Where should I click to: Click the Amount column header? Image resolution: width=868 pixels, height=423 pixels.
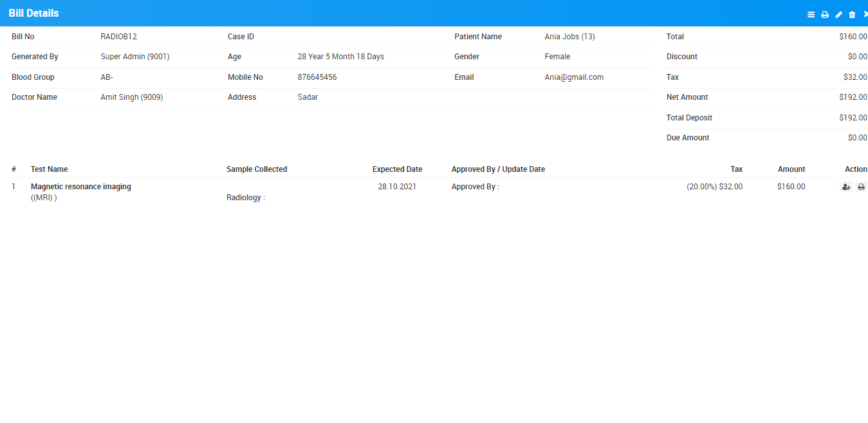[791, 169]
